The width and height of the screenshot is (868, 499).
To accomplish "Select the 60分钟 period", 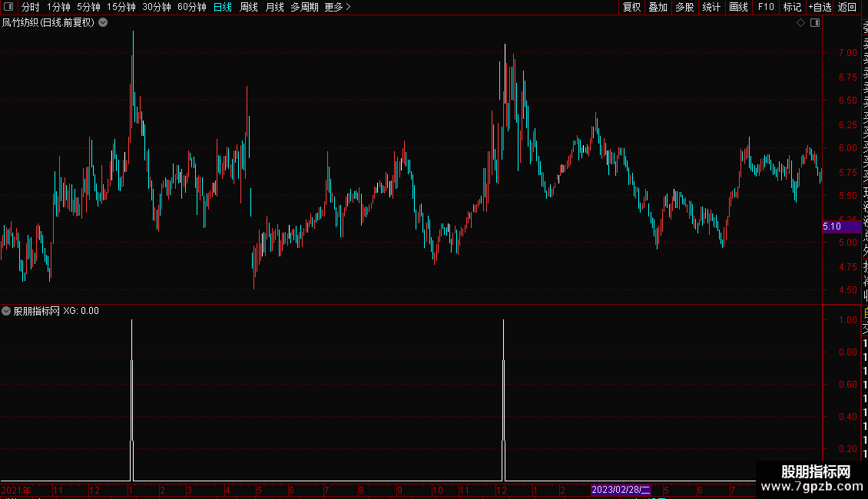I will (192, 7).
